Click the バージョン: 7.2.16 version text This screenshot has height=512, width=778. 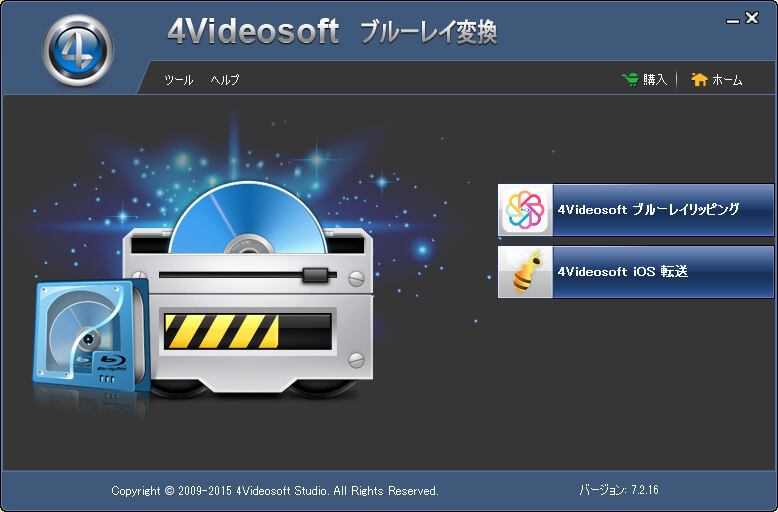618,490
